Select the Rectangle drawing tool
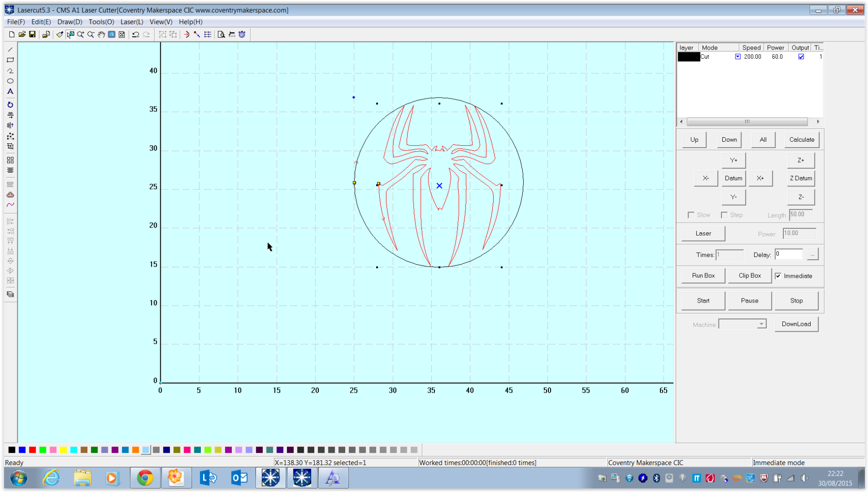 pyautogui.click(x=10, y=60)
